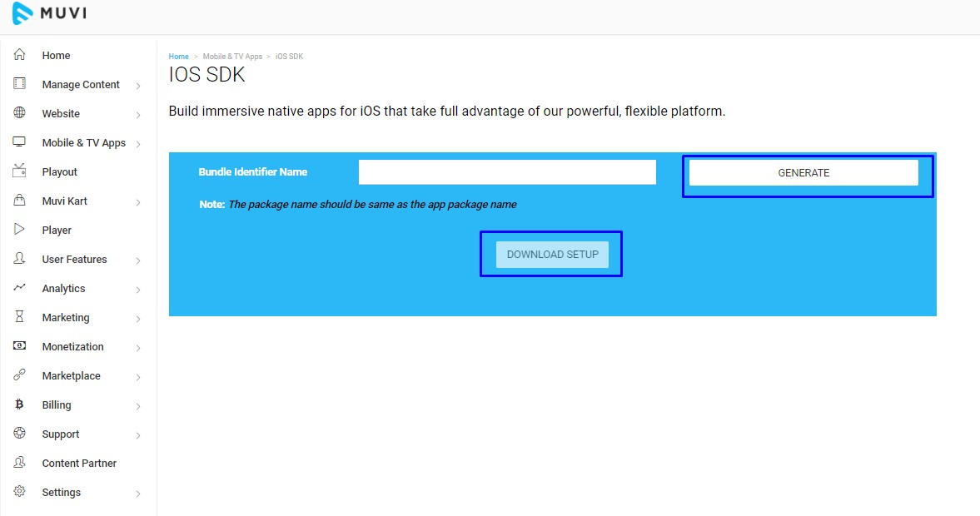The image size is (980, 516).
Task: Open Content Partner in the sidebar
Action: (x=77, y=463)
